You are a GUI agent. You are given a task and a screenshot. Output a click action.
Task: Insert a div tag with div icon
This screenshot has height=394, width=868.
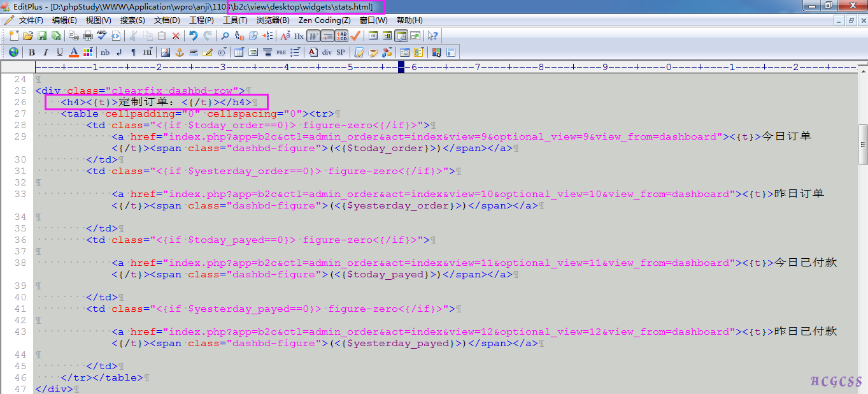pyautogui.click(x=327, y=52)
